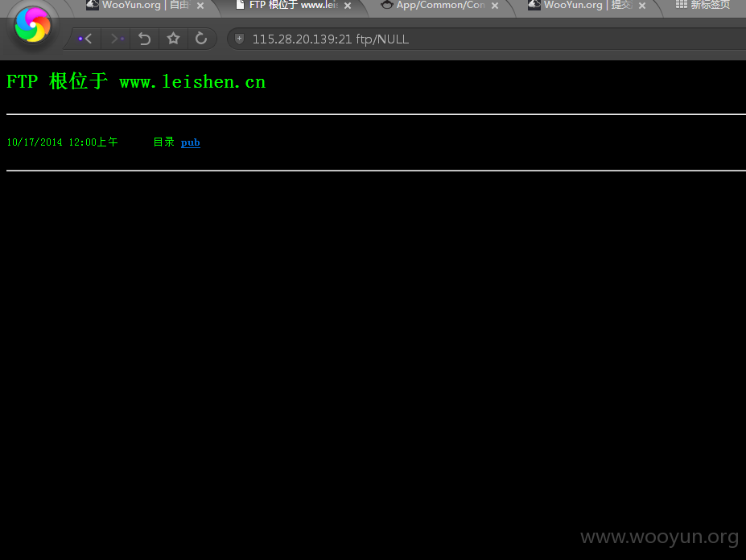Viewport: 746px width, 560px height.
Task: Click the grid icon on 新标签页 tab
Action: click(x=682, y=4)
